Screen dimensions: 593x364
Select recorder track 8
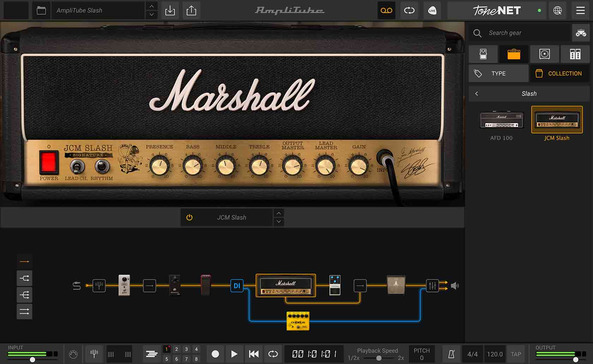pos(196,359)
